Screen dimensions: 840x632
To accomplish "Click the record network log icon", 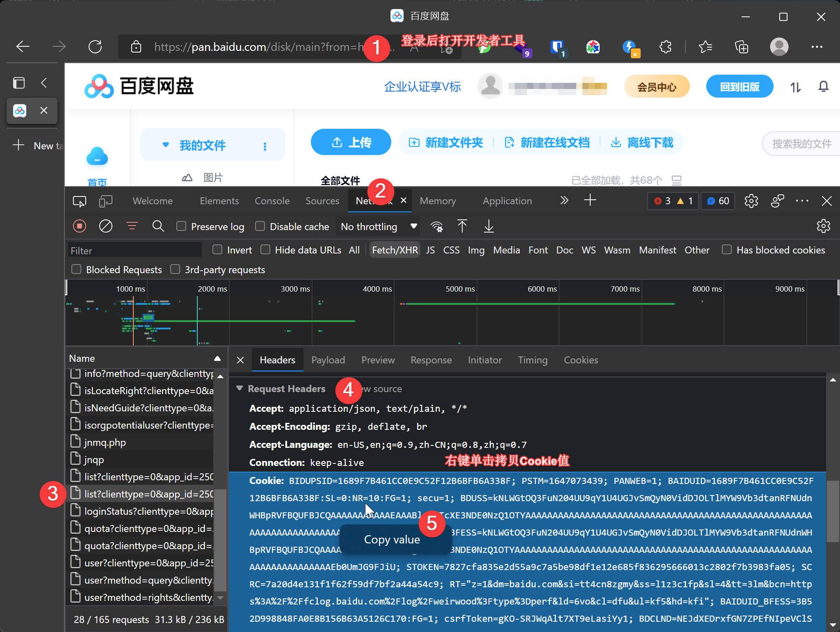I will [80, 226].
